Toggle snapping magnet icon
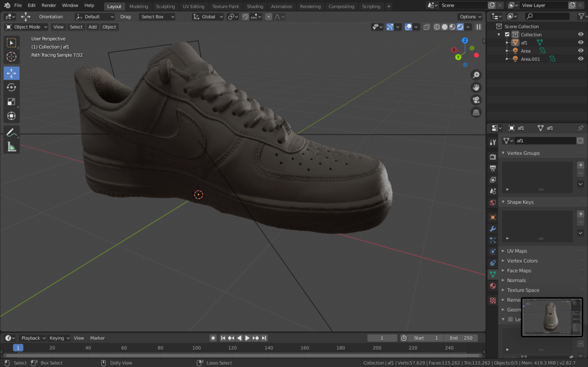The width and height of the screenshot is (588, 367). [245, 17]
